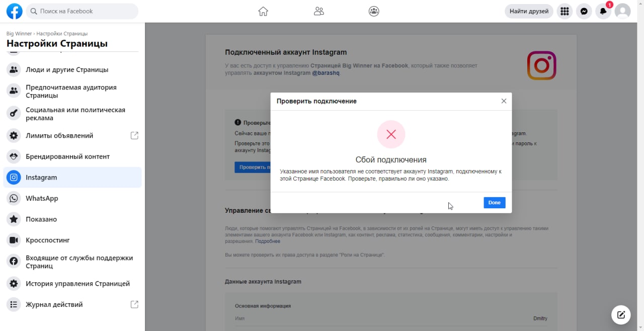Screen dimensions: 644x331
Task: Open Брендированный контент settings
Action: pos(72,156)
